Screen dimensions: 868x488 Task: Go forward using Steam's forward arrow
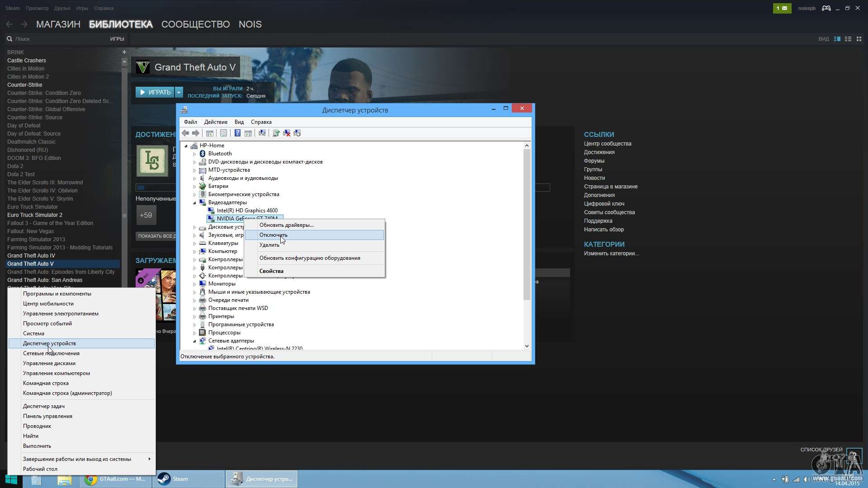click(x=24, y=24)
